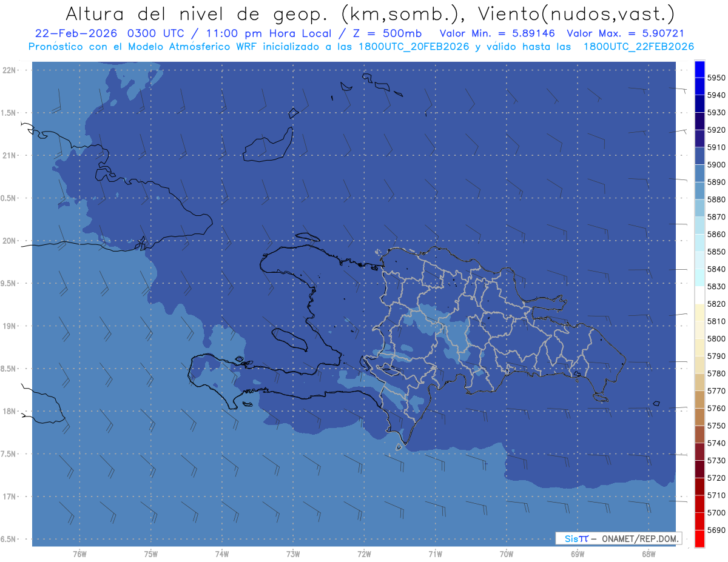The image size is (728, 562).
Task: Click the 5740 value on the color scale
Action: coord(716,443)
